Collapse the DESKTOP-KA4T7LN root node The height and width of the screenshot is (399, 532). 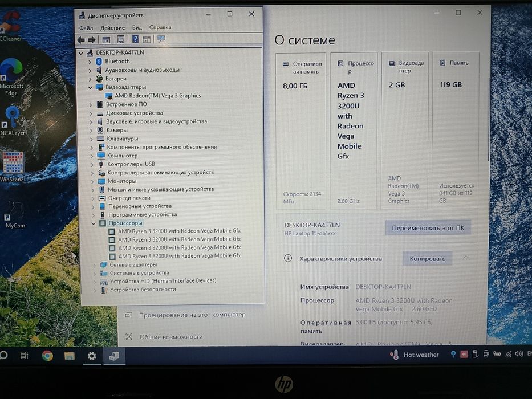click(x=81, y=53)
